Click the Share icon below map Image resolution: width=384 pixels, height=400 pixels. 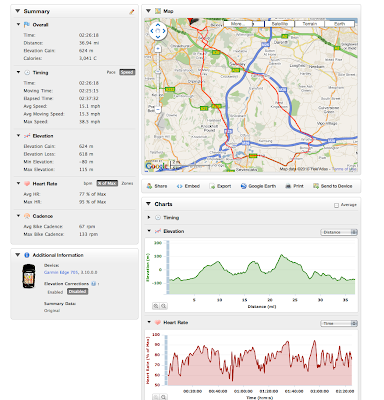150,186
